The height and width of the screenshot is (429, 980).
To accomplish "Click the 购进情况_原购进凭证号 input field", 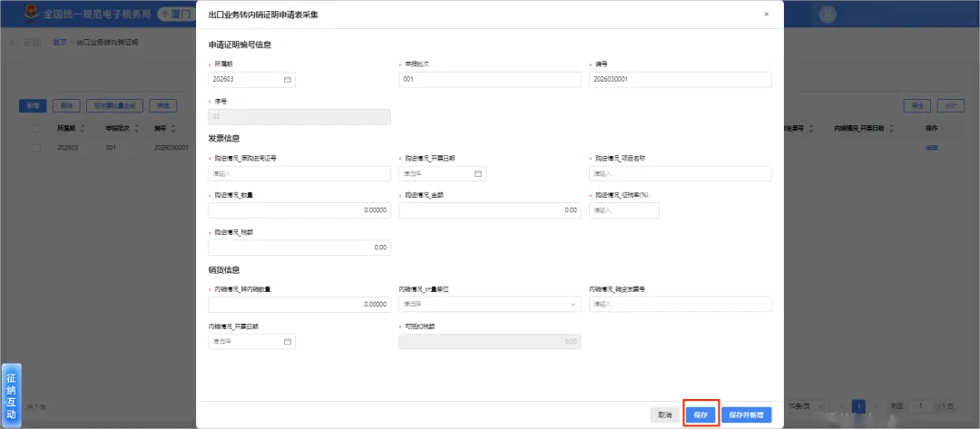I will point(299,173).
